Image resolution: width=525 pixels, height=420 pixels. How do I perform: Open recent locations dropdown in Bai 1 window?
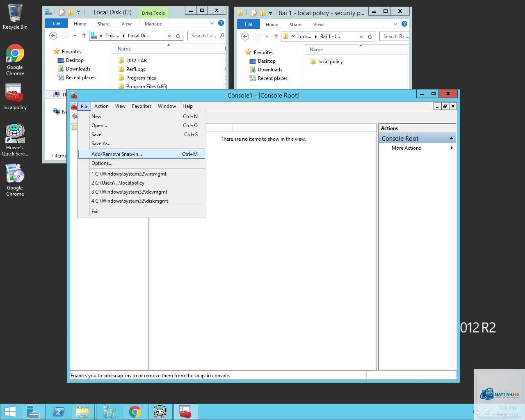click(x=267, y=37)
